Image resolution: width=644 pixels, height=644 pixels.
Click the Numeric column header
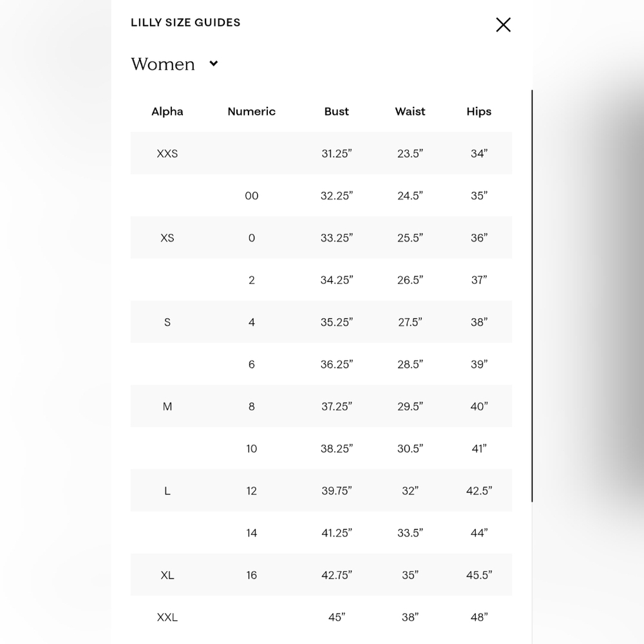[251, 111]
